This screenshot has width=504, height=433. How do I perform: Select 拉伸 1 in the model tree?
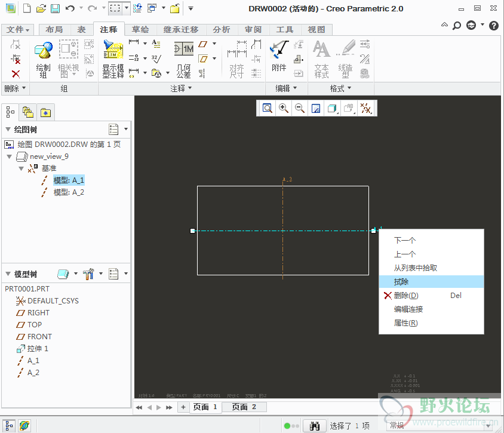tap(38, 348)
